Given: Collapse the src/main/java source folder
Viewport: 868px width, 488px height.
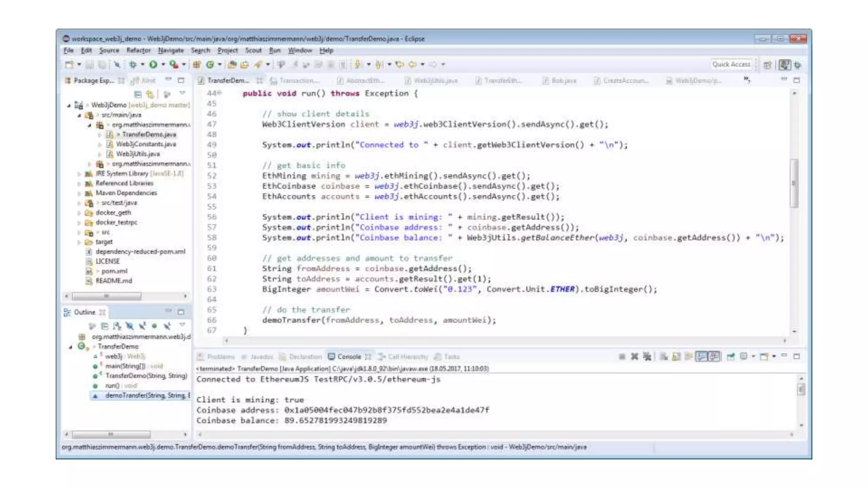Looking at the screenshot, I should coord(79,115).
